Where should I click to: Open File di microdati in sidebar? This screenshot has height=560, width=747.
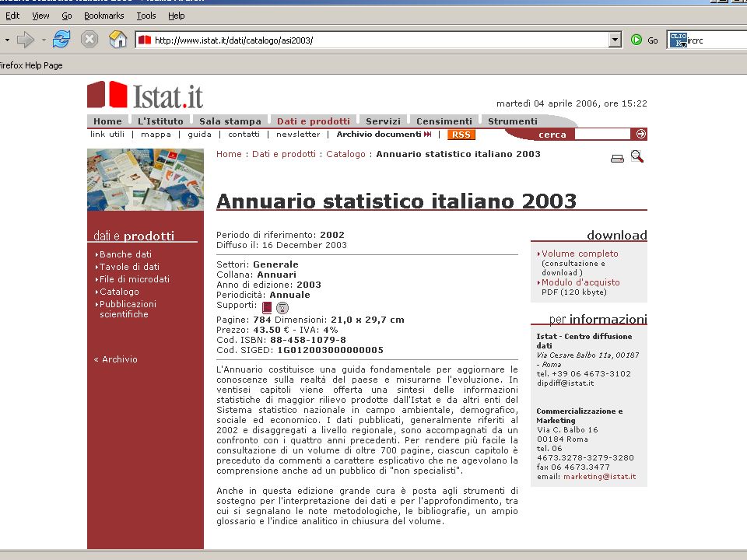point(135,279)
